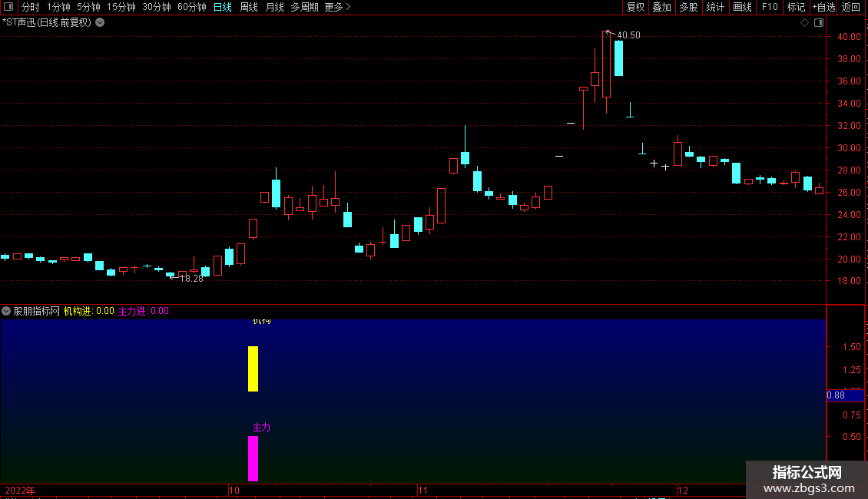Click the 叠加 overlay button
This screenshot has height=499, width=868.
coord(661,7)
